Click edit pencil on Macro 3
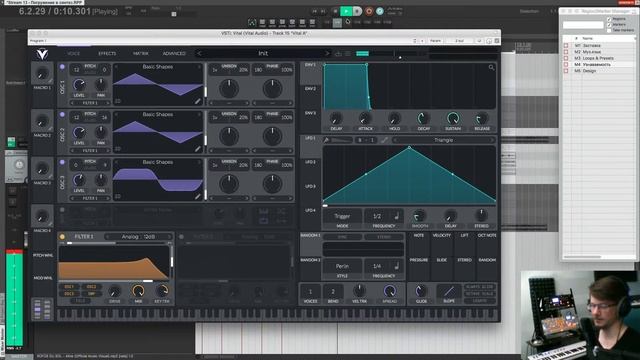 click(x=50, y=177)
